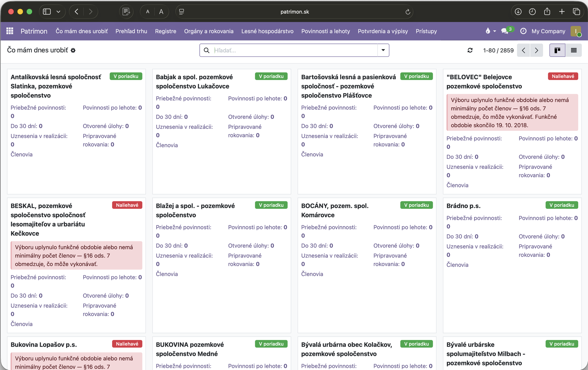Click the Naliehavé badge on BESKAL card
This screenshot has width=588, height=370.
pos(127,205)
